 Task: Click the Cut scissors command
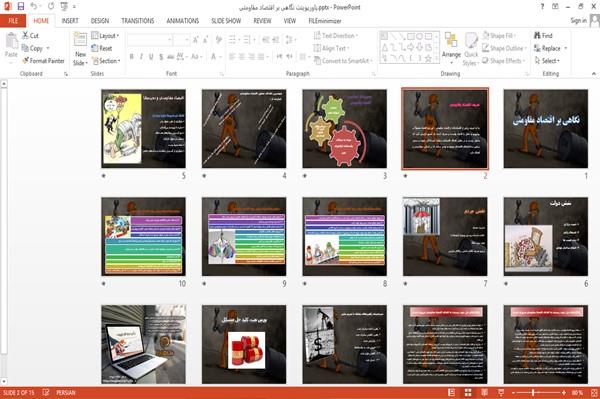coord(30,36)
